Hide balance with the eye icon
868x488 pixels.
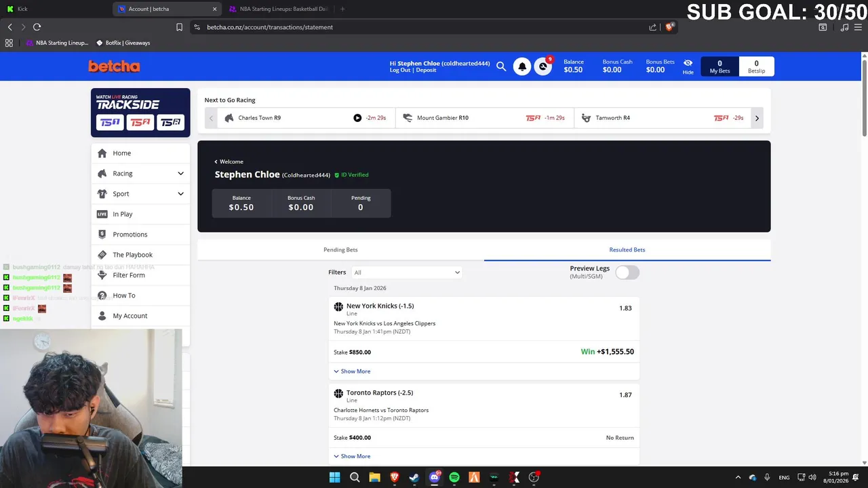pyautogui.click(x=688, y=66)
